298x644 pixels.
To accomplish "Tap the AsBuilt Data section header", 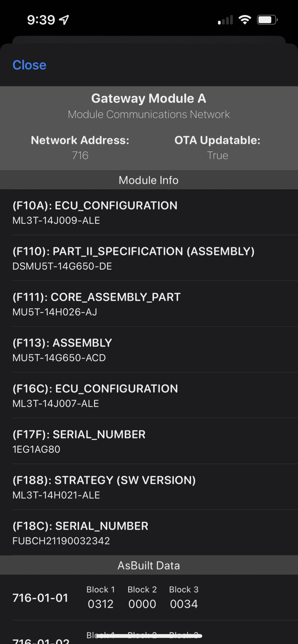I will 149,565.
